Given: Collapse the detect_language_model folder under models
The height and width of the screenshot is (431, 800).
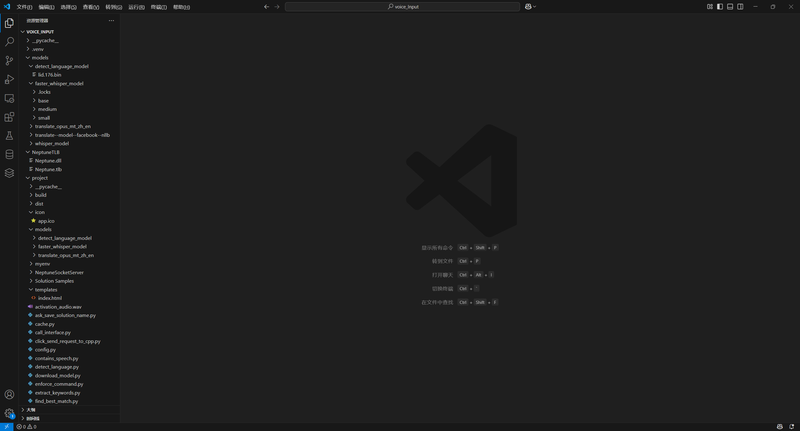Looking at the screenshot, I should tap(69, 66).
